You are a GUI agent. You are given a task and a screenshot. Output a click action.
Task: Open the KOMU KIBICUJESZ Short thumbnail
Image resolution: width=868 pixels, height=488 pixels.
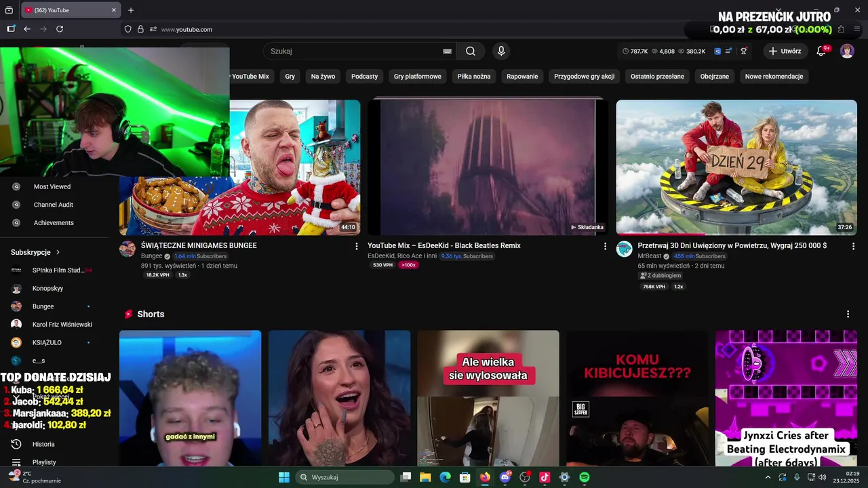pyautogui.click(x=637, y=399)
